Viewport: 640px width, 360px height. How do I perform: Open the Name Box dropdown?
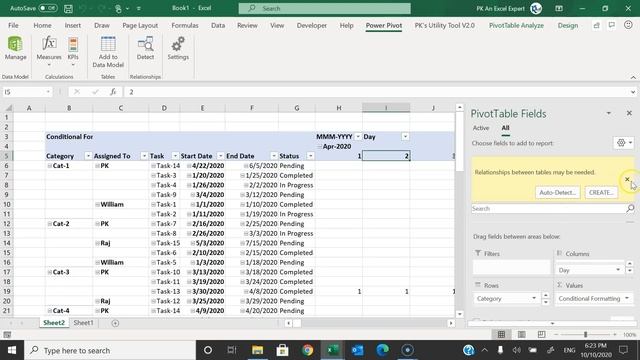coord(48,92)
